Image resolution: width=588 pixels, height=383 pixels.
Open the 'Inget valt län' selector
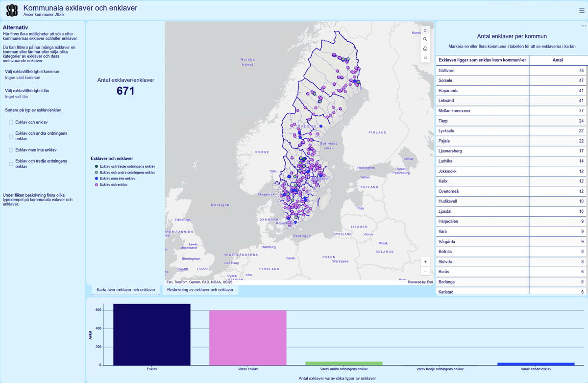[x=17, y=97]
